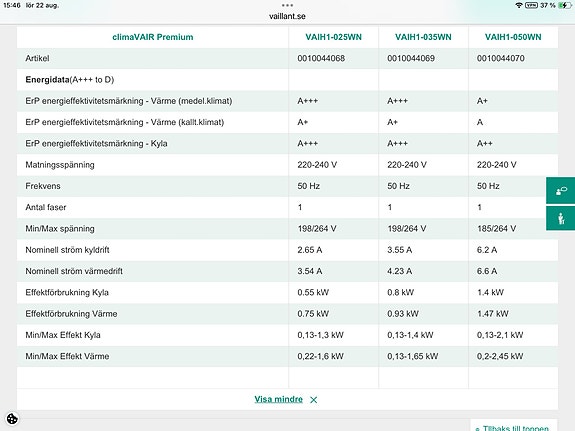Select article number 0010044068
575x431 pixels.
[x=321, y=58]
